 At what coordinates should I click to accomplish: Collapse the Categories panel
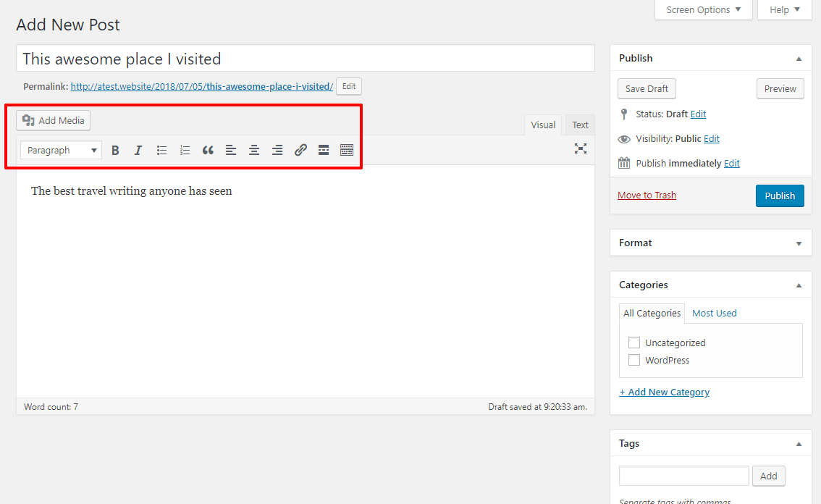tap(799, 285)
